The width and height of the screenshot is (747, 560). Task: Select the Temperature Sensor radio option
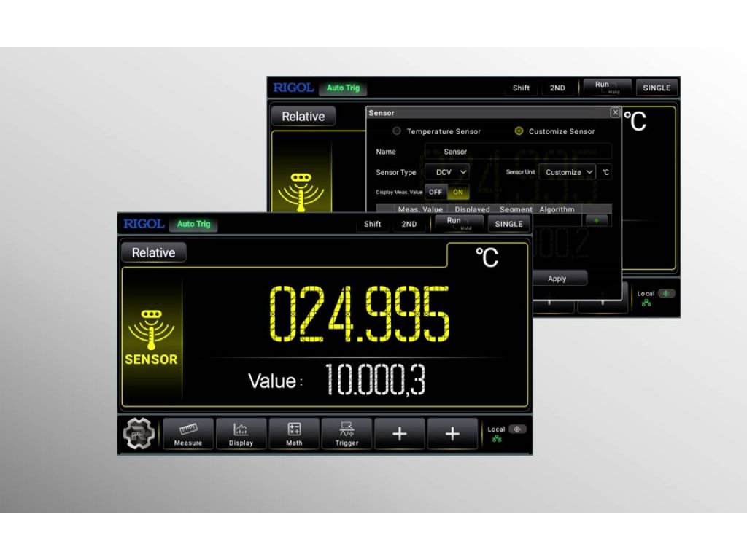pos(396,131)
